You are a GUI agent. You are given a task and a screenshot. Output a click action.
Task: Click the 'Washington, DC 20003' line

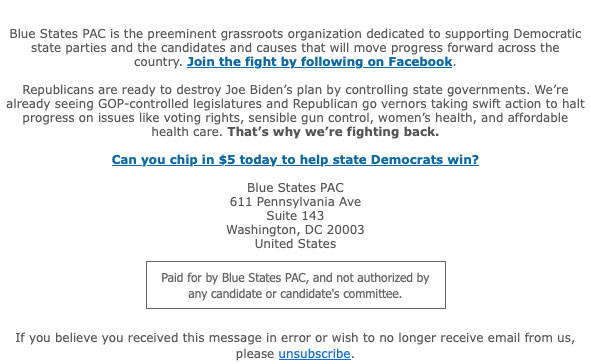pyautogui.click(x=295, y=230)
